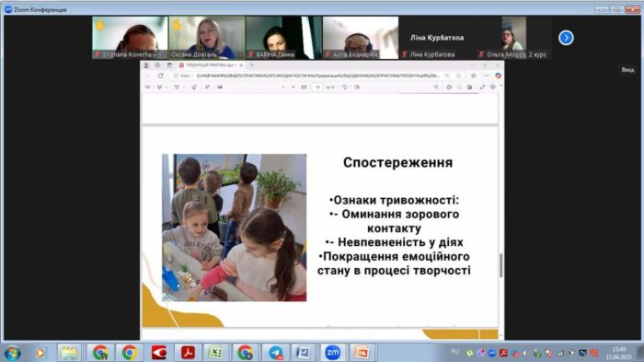This screenshot has height=362, width=644.
Task: Open the Word document in the taskbar
Action: [304, 353]
